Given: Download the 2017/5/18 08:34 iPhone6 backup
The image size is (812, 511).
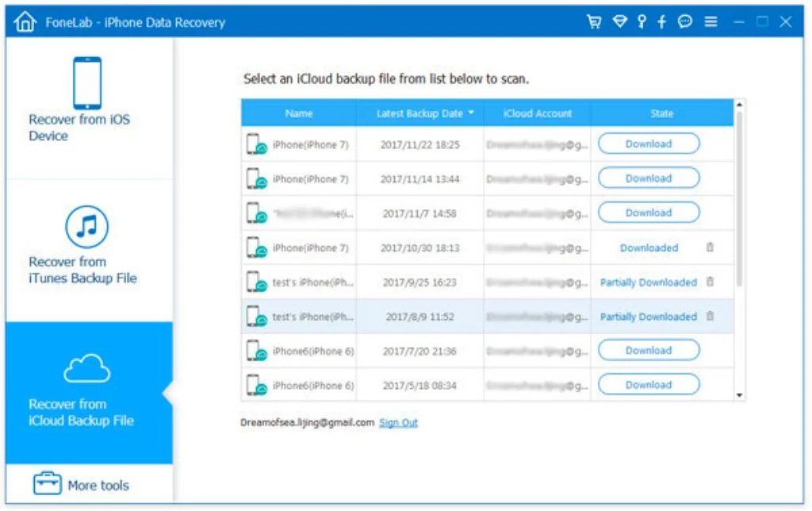Looking at the screenshot, I should tap(649, 385).
